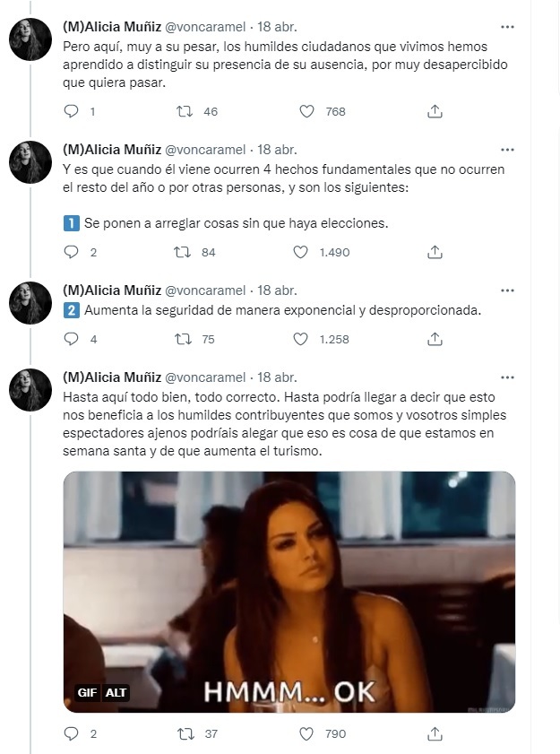This screenshot has height=754, width=560.
Task: Play the 'HMMM... OK' GIF
Action: click(289, 592)
